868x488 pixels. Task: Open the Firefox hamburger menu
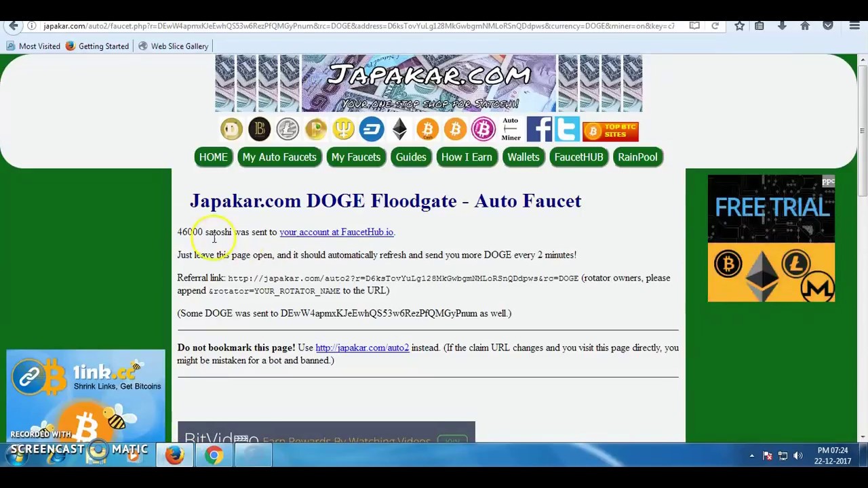tap(854, 26)
